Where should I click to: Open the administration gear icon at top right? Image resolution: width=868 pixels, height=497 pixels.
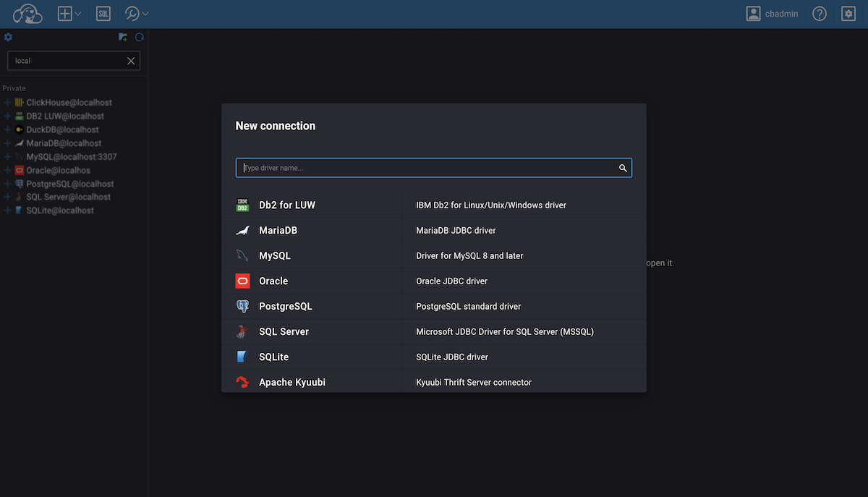click(848, 14)
